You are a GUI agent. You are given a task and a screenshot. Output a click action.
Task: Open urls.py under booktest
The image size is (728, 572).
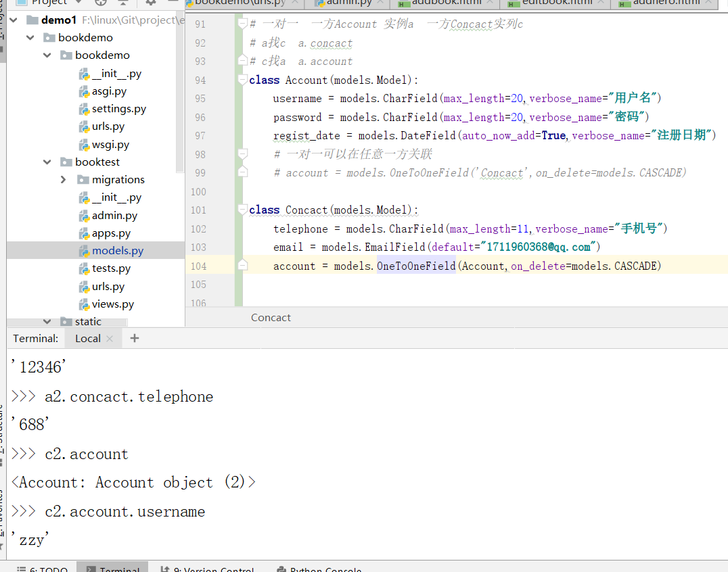[108, 286]
